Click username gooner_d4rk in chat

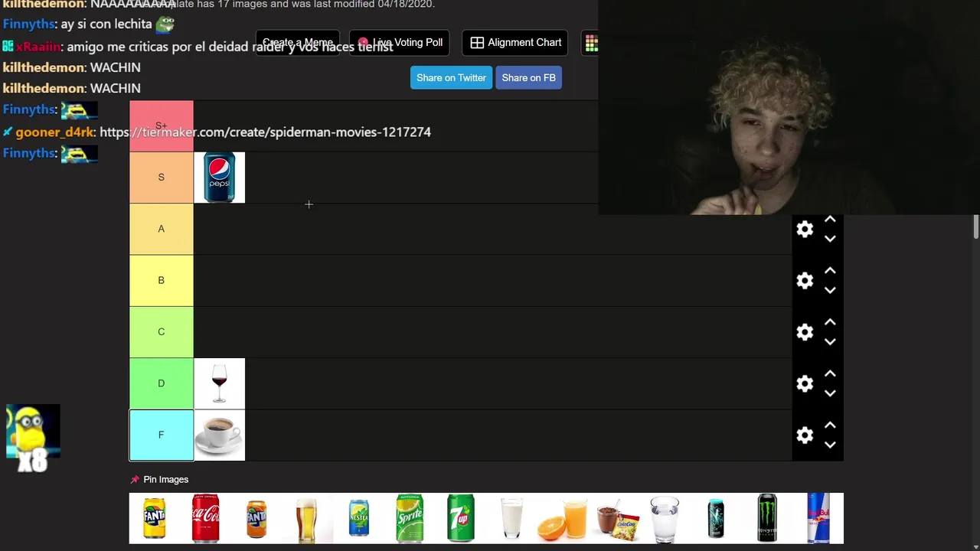(54, 132)
